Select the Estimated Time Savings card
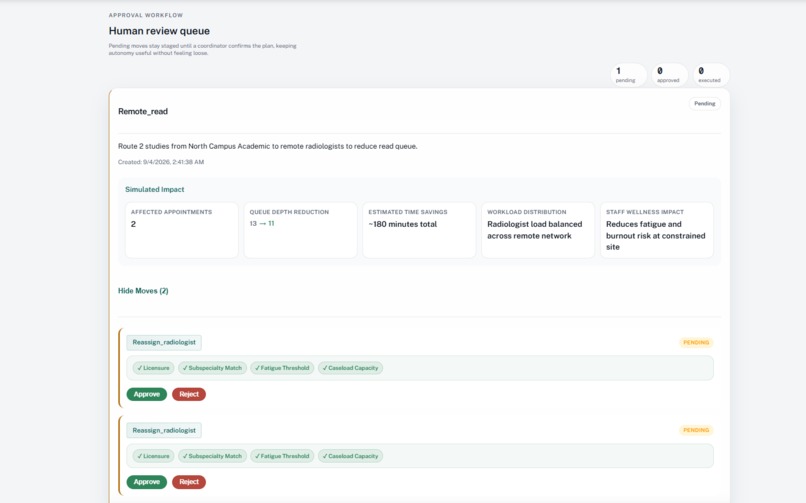The width and height of the screenshot is (806, 503). 419,230
